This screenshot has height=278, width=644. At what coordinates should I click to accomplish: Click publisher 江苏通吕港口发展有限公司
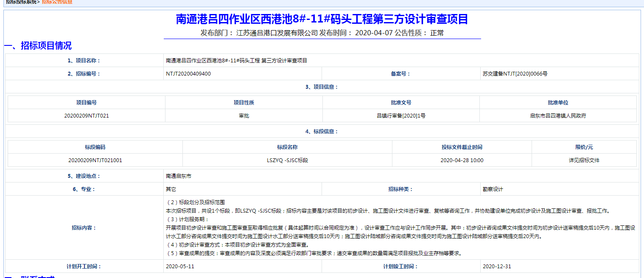(277, 33)
